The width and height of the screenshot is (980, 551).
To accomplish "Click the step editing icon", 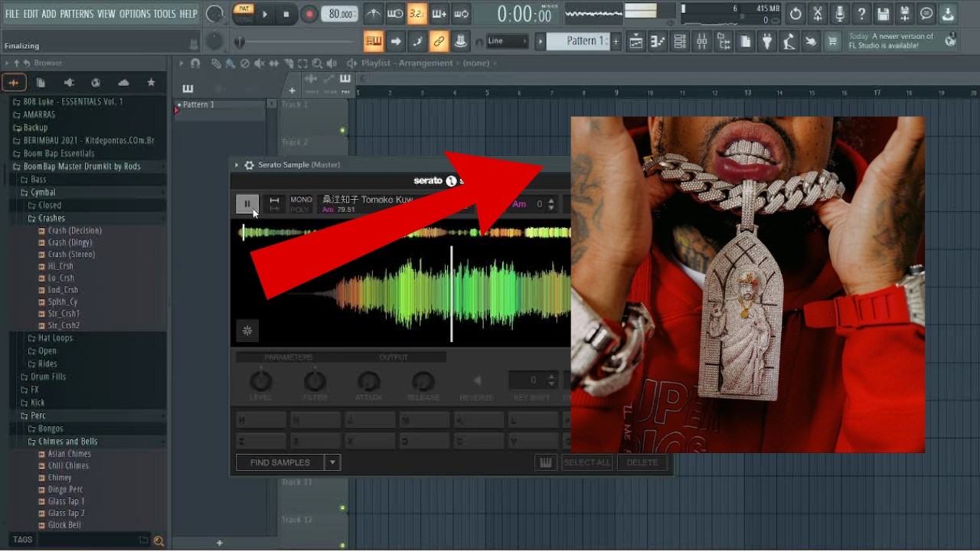I will point(417,41).
